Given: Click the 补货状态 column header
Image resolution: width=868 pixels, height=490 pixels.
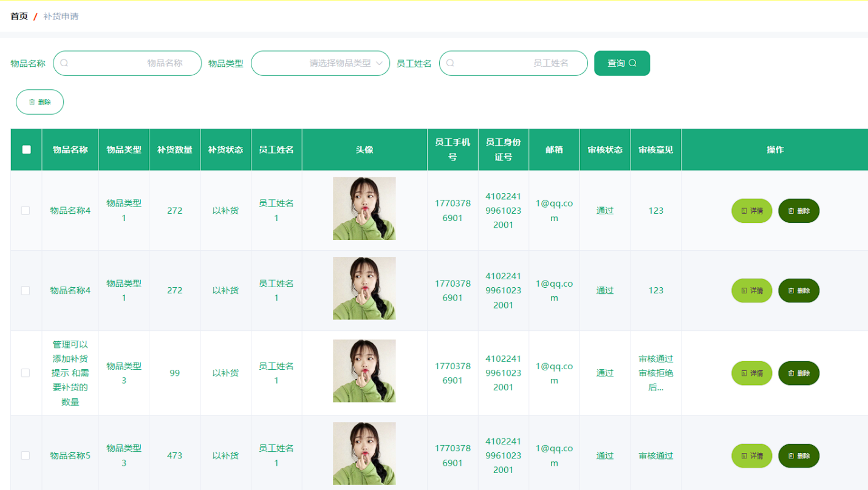Looking at the screenshot, I should tap(225, 149).
